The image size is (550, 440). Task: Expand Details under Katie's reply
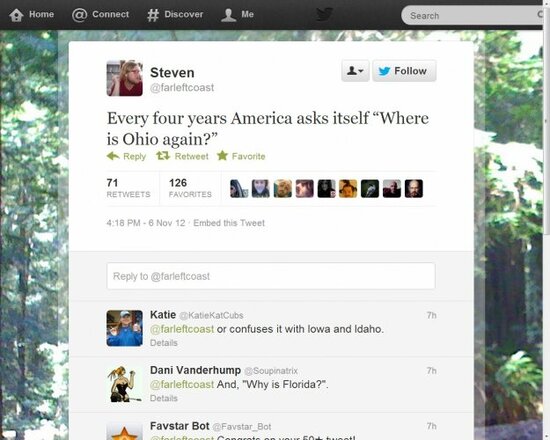click(163, 343)
